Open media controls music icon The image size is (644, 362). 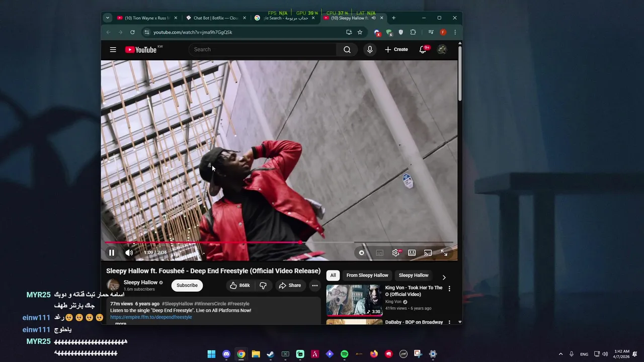pyautogui.click(x=431, y=32)
